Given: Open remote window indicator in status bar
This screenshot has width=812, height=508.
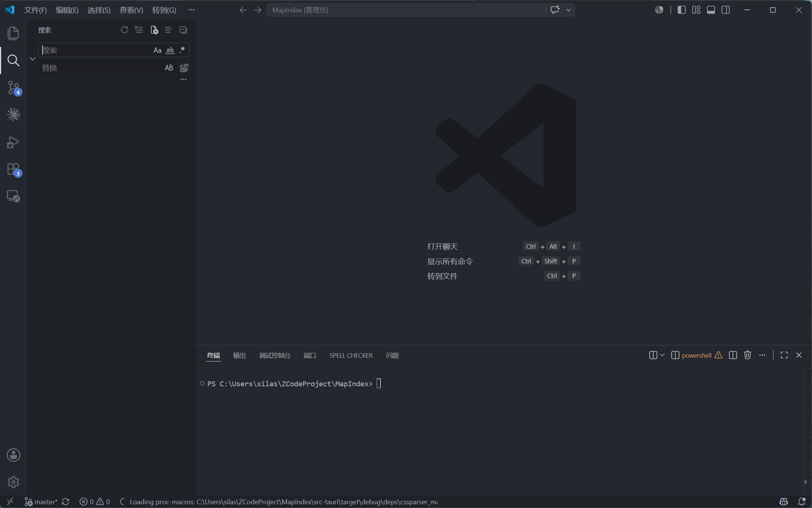Looking at the screenshot, I should [x=10, y=502].
